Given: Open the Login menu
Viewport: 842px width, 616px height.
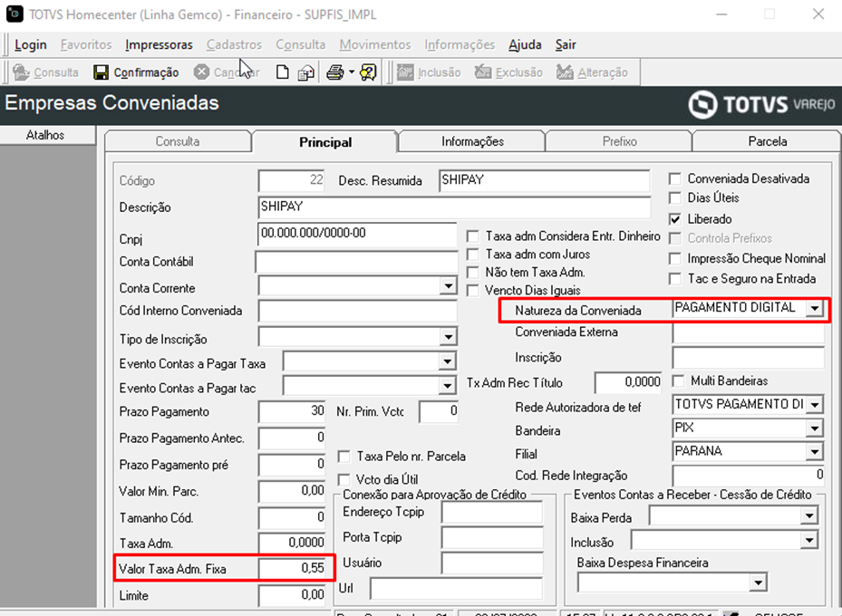Looking at the screenshot, I should coord(31,44).
